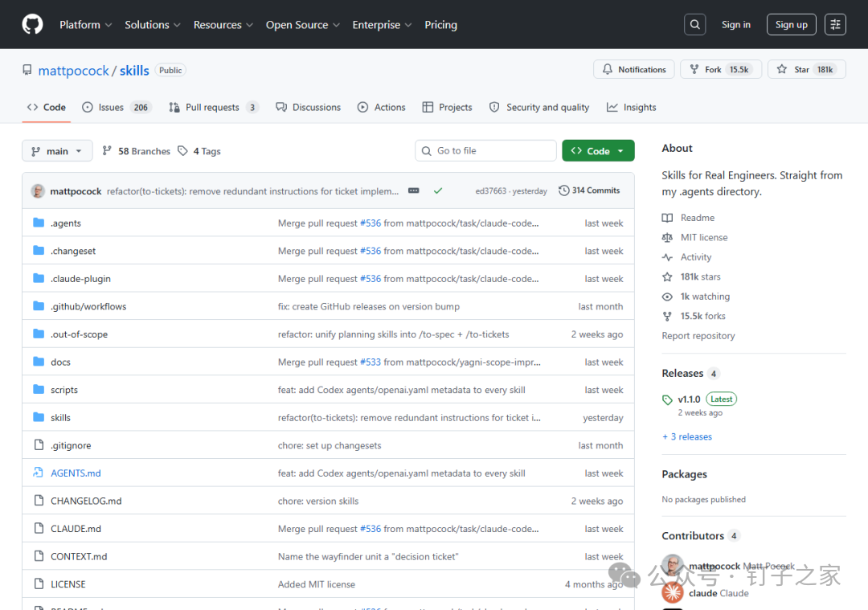Expand the Open Source menu
The width and height of the screenshot is (868, 610).
coord(303,25)
